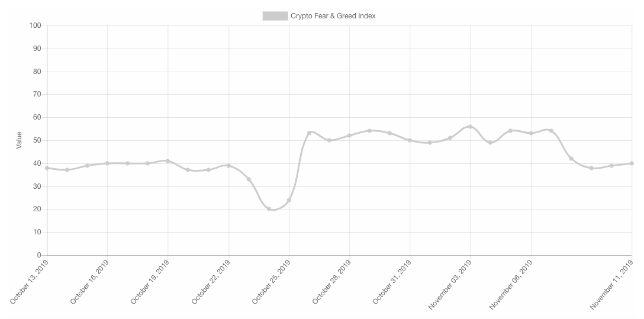Image resolution: width=644 pixels, height=319 pixels.
Task: Click the October 19, 2019 data point
Action: coord(168,161)
